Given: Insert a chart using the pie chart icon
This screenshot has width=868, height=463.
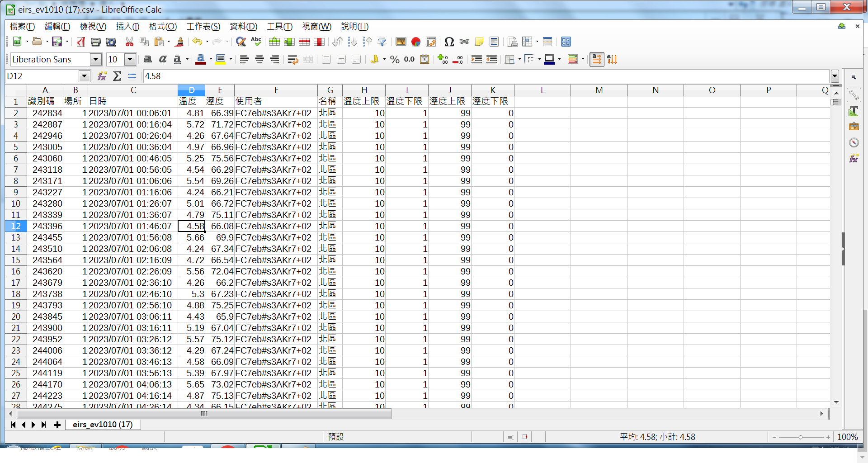Looking at the screenshot, I should (416, 42).
